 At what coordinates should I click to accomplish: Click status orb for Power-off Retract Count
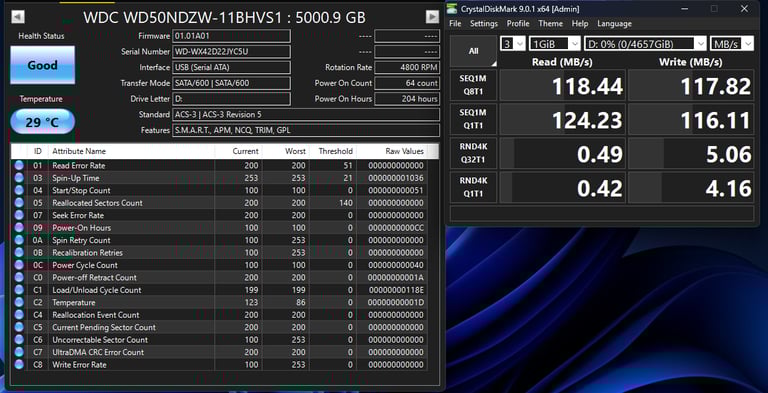point(19,277)
